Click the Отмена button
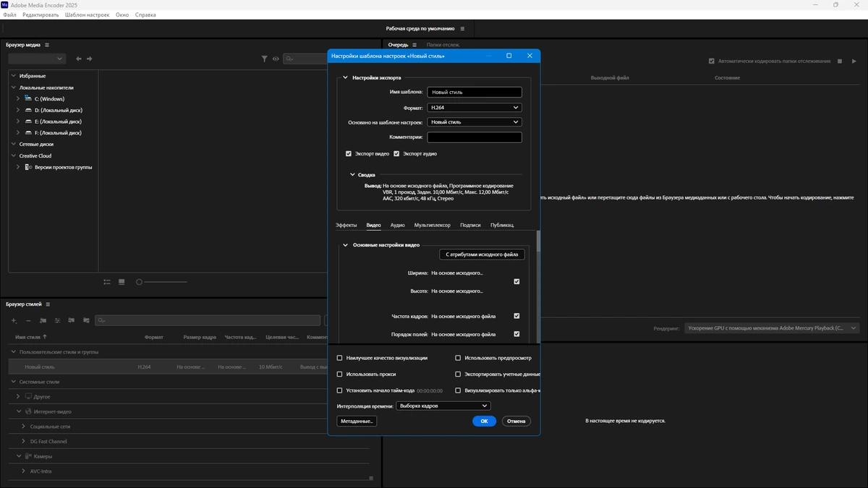Viewport: 868px width, 488px height. [x=516, y=421]
